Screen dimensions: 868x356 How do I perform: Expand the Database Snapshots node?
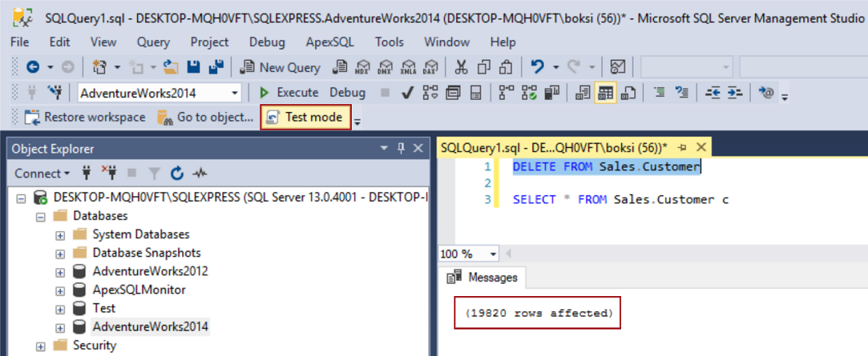tap(60, 253)
